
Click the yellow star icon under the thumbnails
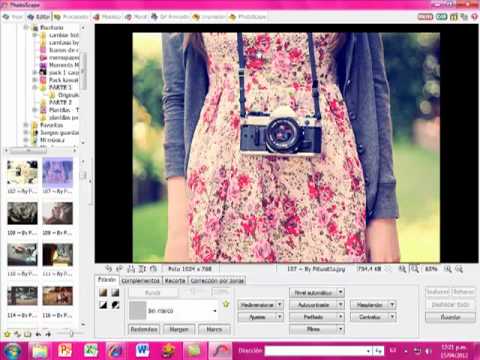point(7,334)
